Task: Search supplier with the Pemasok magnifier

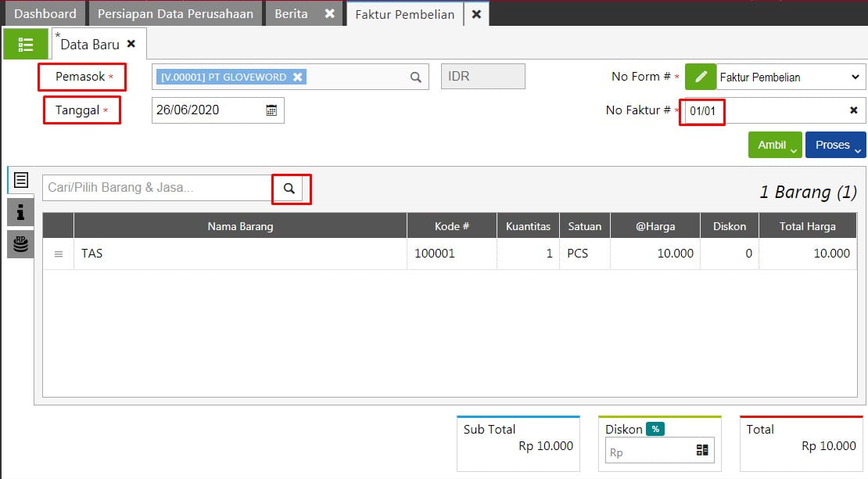Action: click(416, 77)
